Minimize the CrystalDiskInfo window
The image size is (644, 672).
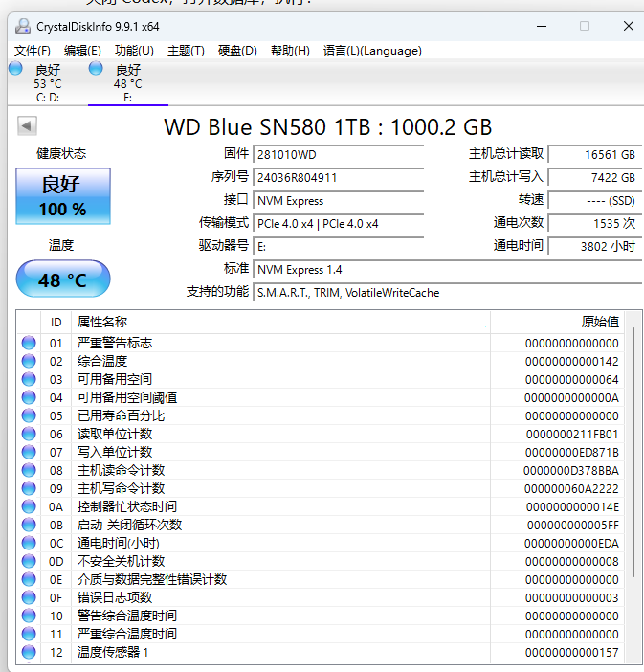point(542,26)
